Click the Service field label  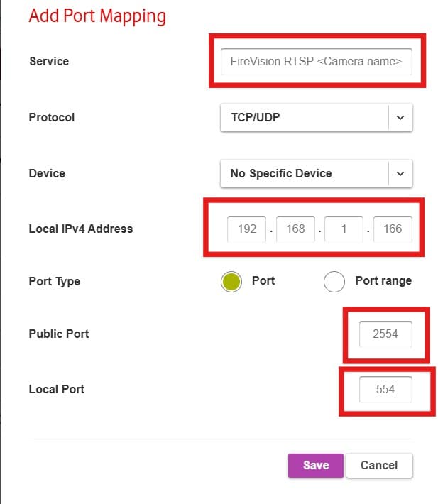coord(48,61)
